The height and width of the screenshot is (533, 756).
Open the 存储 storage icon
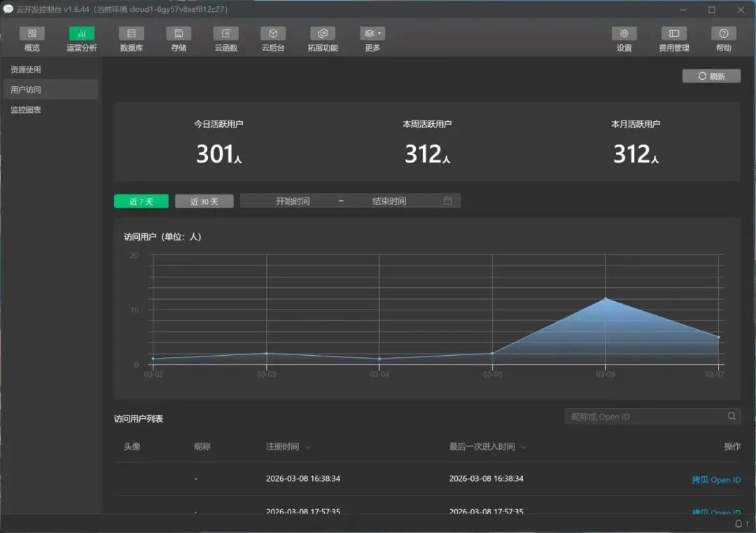click(x=178, y=34)
